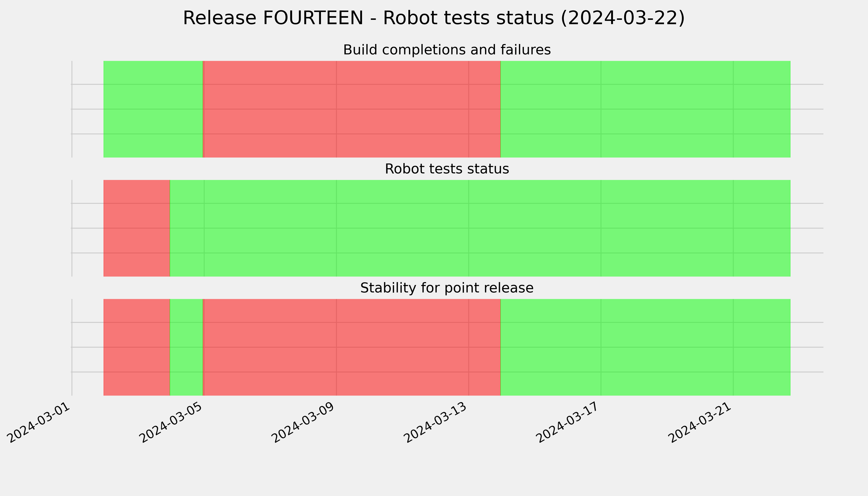Click long red span in Stability chart
Viewport: 868px width, 496px height.
click(352, 347)
